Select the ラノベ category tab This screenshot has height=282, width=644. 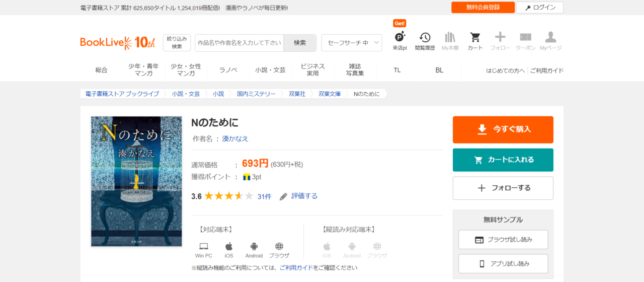pyautogui.click(x=228, y=70)
